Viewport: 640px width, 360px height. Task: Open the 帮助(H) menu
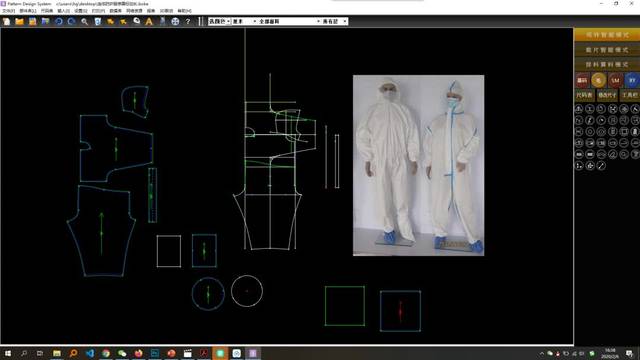pyautogui.click(x=184, y=11)
